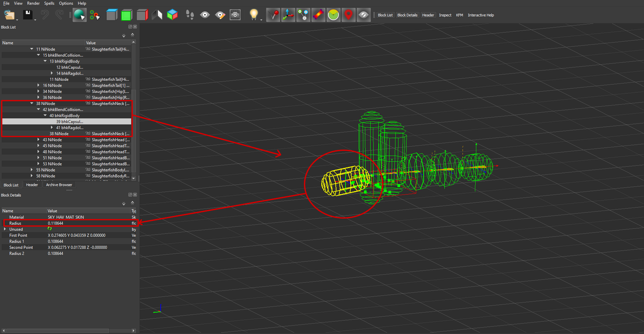Open the File menu
644x334 pixels.
[x=6, y=3]
